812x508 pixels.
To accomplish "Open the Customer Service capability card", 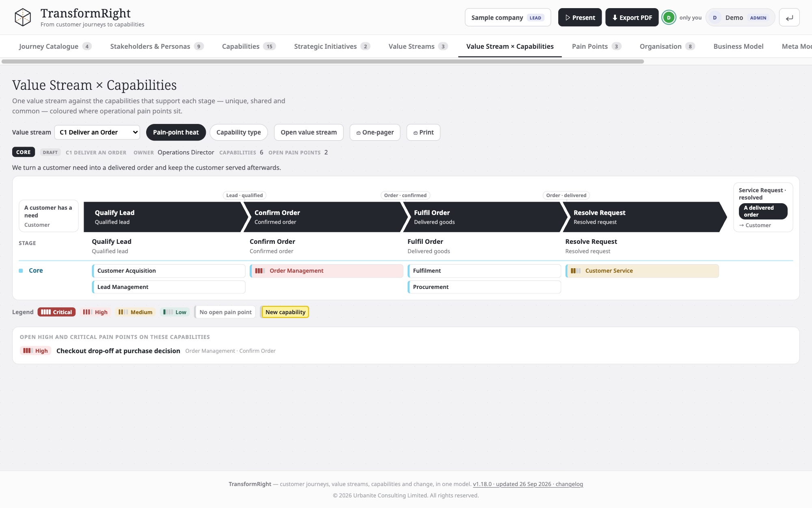I will coord(642,271).
